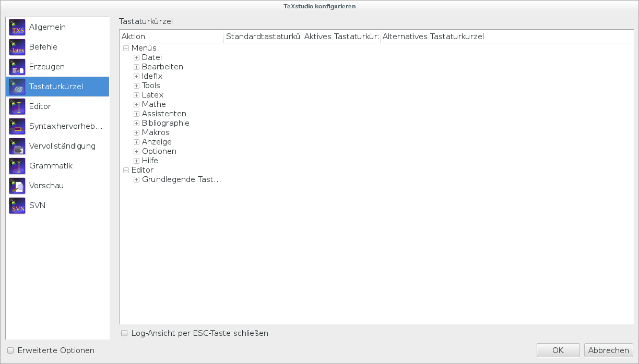Screen dimensions: 639x364
Task: Select the Assistenten tree row
Action: 164,114
